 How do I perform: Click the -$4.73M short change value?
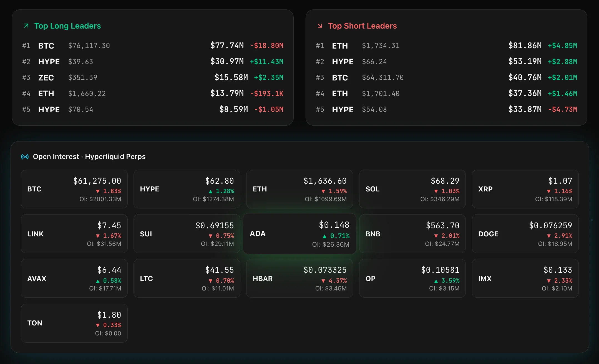click(562, 110)
